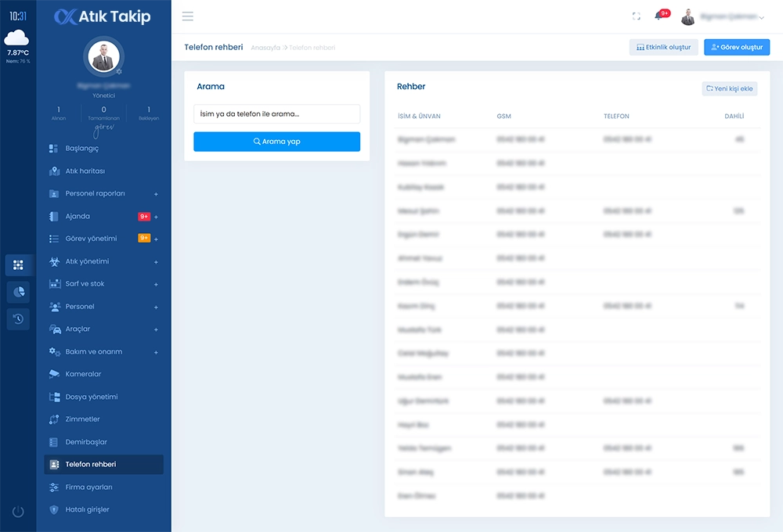Viewport: 783px width, 532px height.
Task: Open Kameralar camera icon
Action: [54, 374]
